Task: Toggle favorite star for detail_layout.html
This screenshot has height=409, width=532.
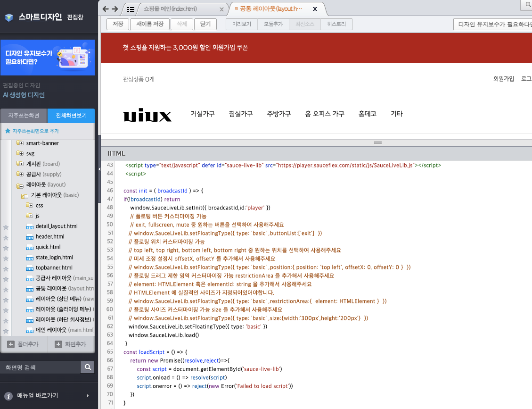Action: pos(6,227)
